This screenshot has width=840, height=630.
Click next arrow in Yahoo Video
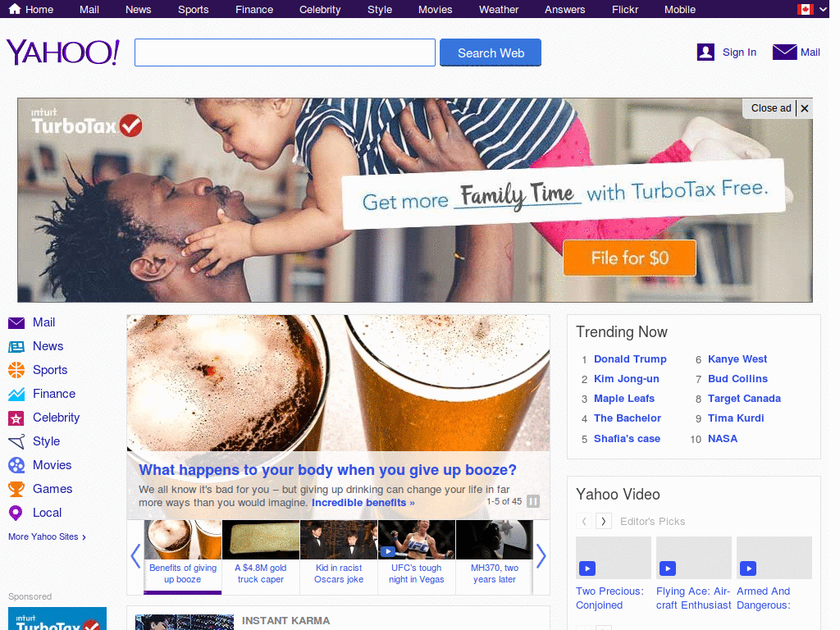point(603,521)
